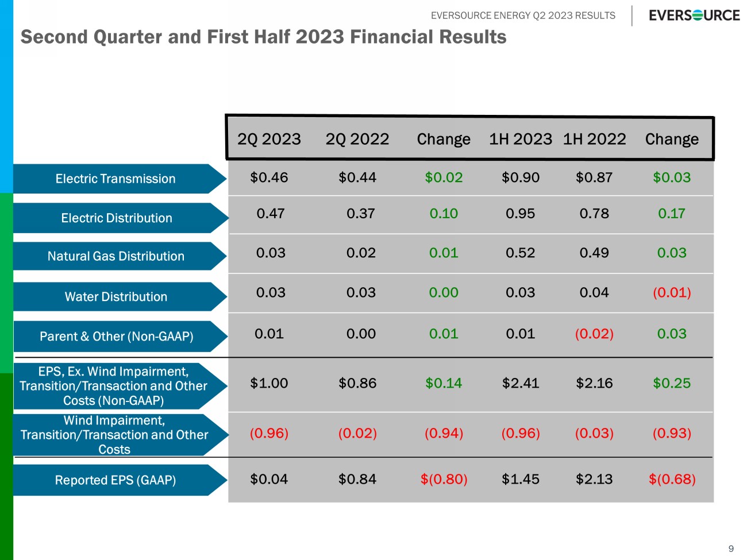Click Parent & Other 1H 2023 value '0.01'
The image size is (747, 560).
521,334
